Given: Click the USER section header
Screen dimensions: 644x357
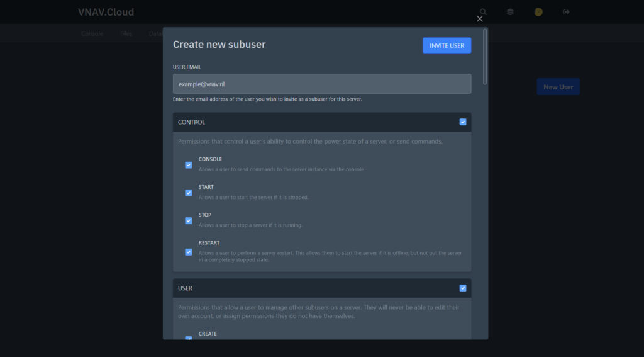Looking at the screenshot, I should pos(314,288).
